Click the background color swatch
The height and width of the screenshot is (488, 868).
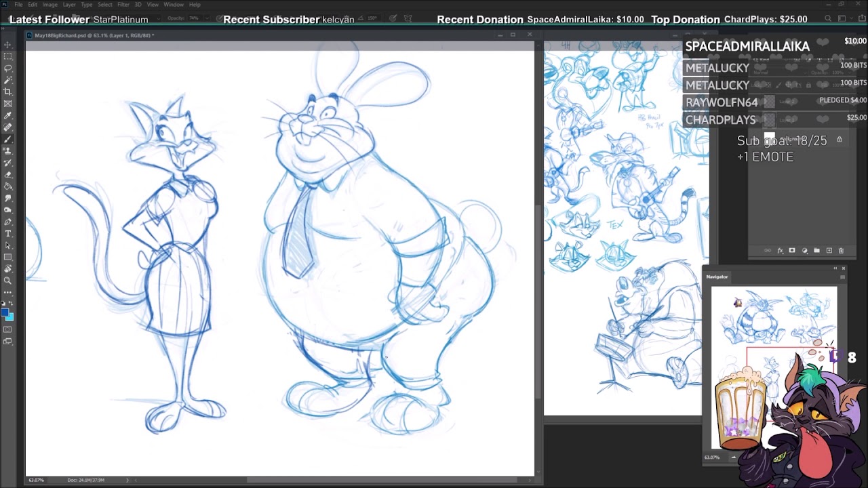tap(9, 317)
